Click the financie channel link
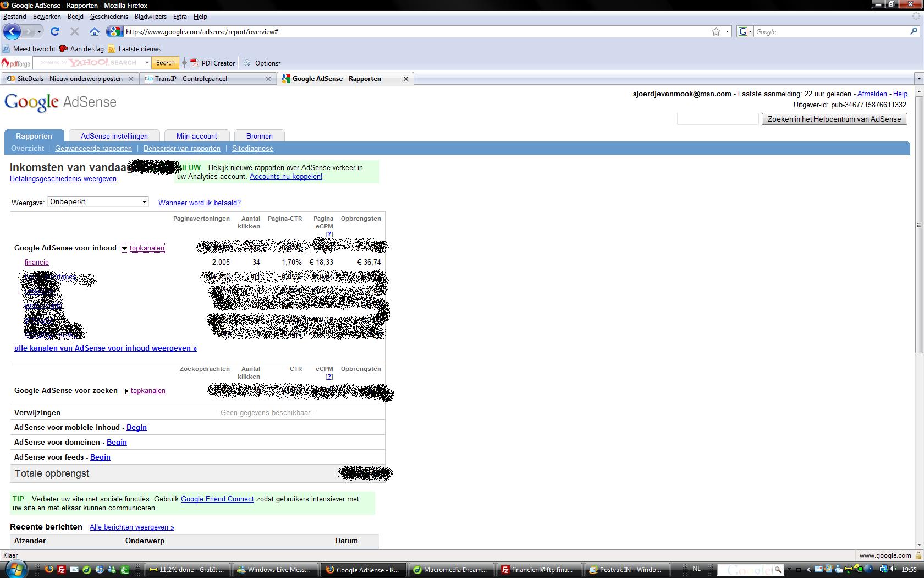This screenshot has height=578, width=924. (37, 262)
